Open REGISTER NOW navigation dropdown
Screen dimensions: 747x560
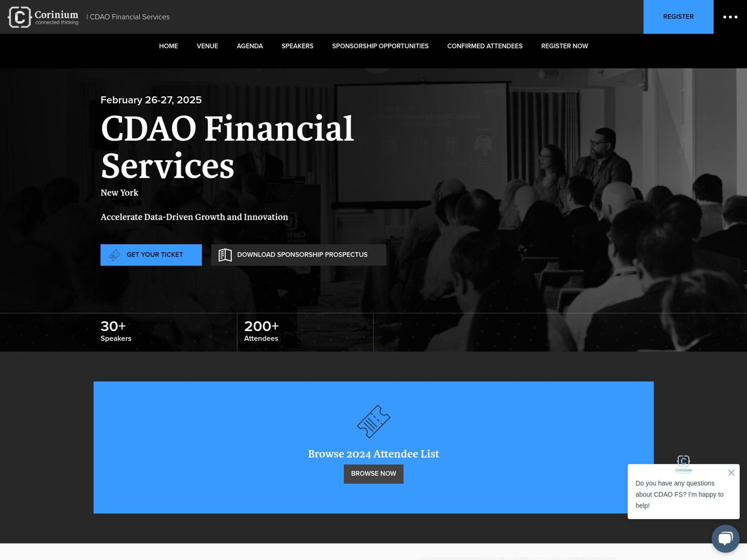[565, 46]
